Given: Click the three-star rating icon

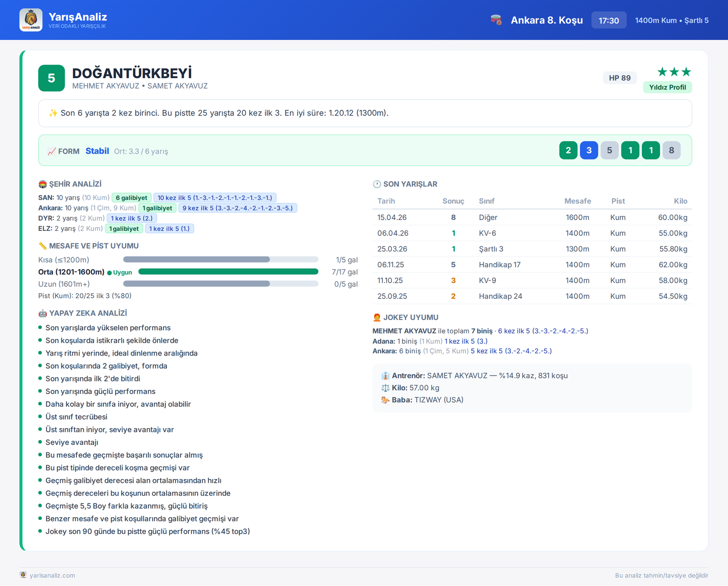Looking at the screenshot, I should click(x=674, y=72).
